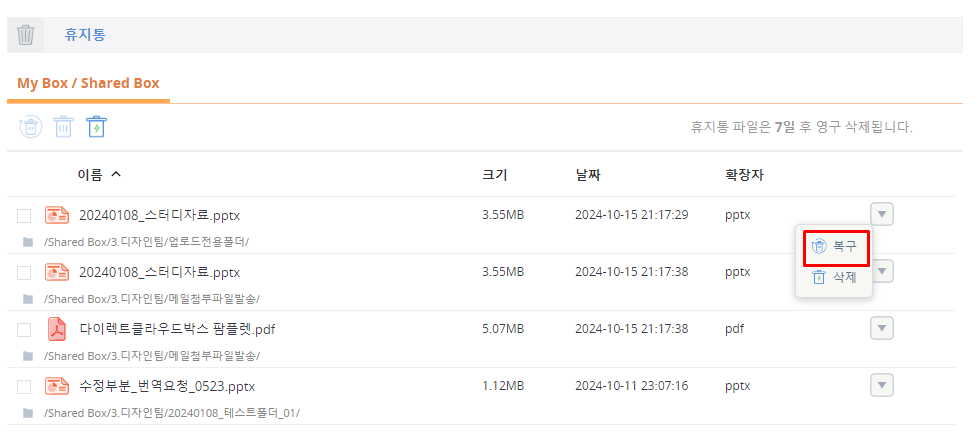Switch to the My Box / Shared Box tab
The image size is (977, 437).
click(88, 83)
